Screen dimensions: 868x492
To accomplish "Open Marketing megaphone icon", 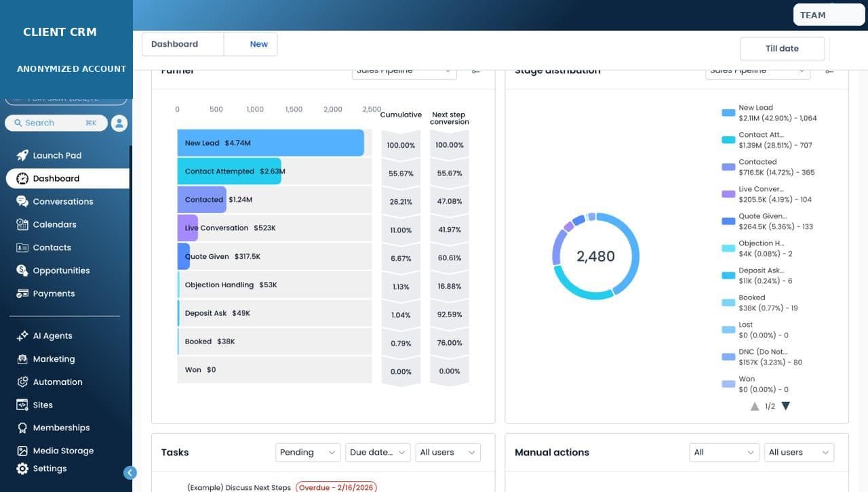I will pyautogui.click(x=22, y=358).
